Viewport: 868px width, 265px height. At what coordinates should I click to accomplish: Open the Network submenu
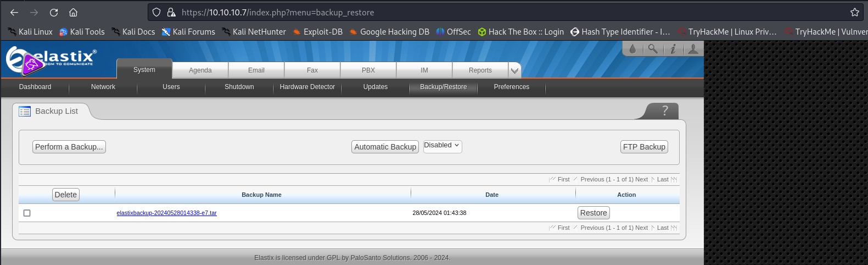click(103, 87)
